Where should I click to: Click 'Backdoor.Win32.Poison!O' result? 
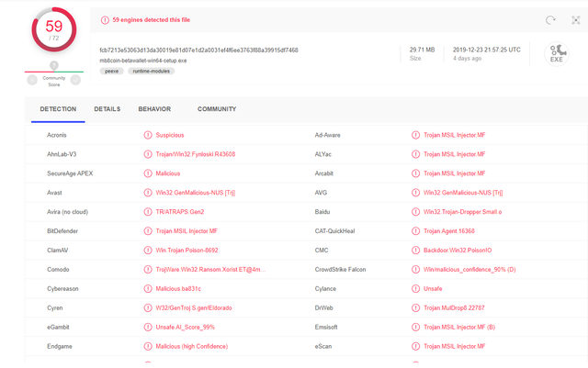[x=458, y=251]
